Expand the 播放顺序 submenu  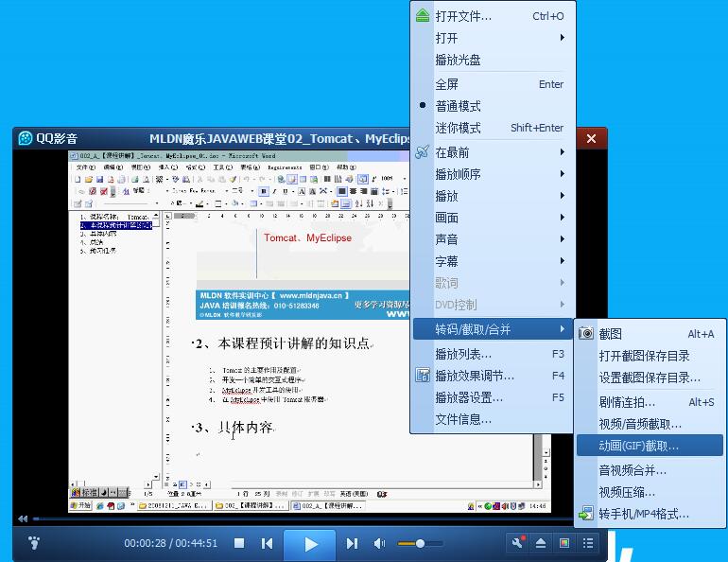pyautogui.click(x=494, y=174)
